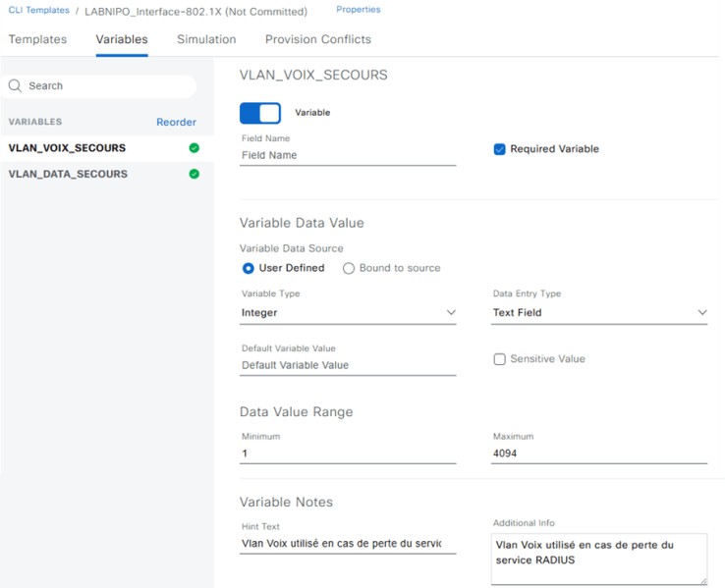Enable the Sensitive Value checkbox
Image resolution: width=725 pixels, height=588 pixels.
coord(499,359)
